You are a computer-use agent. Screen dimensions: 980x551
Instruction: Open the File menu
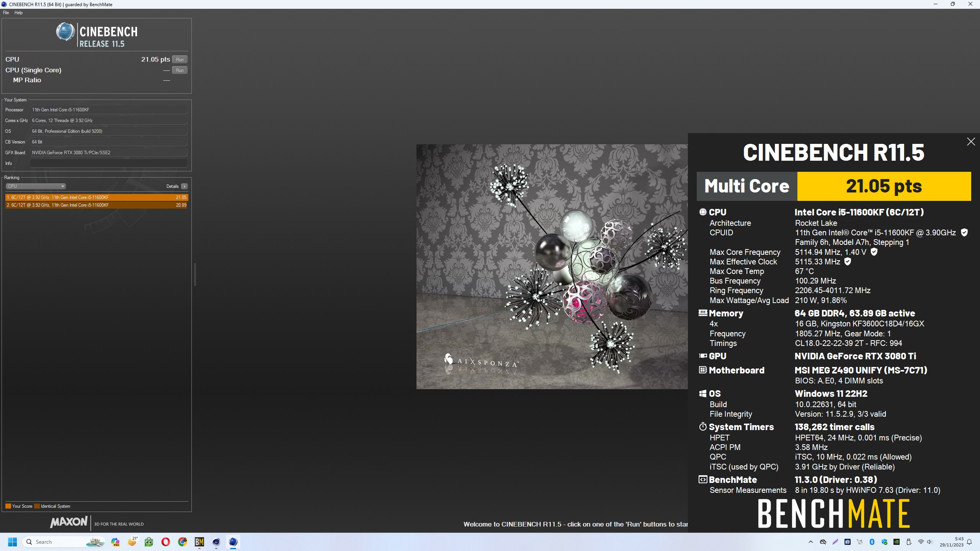click(x=6, y=13)
